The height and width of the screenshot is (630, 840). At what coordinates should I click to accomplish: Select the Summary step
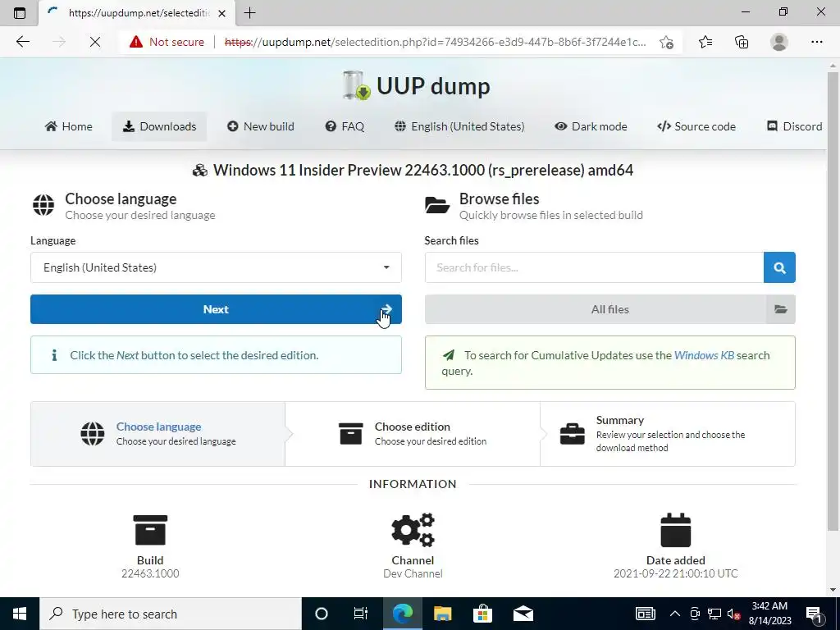pyautogui.click(x=668, y=433)
